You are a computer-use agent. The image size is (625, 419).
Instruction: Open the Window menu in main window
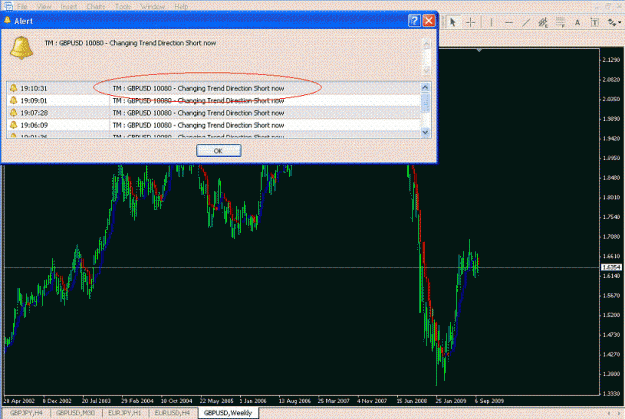coord(153,6)
